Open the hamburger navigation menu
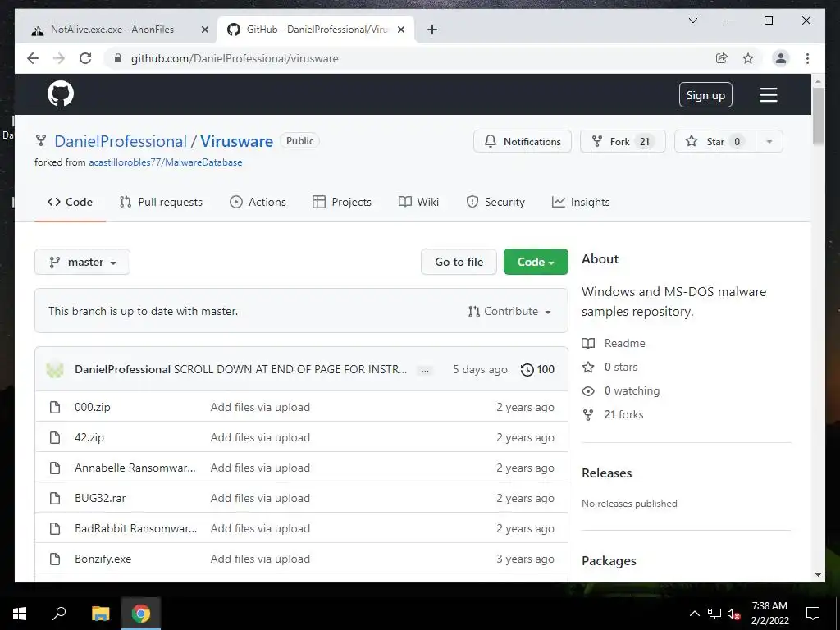This screenshot has width=840, height=630. pyautogui.click(x=768, y=95)
